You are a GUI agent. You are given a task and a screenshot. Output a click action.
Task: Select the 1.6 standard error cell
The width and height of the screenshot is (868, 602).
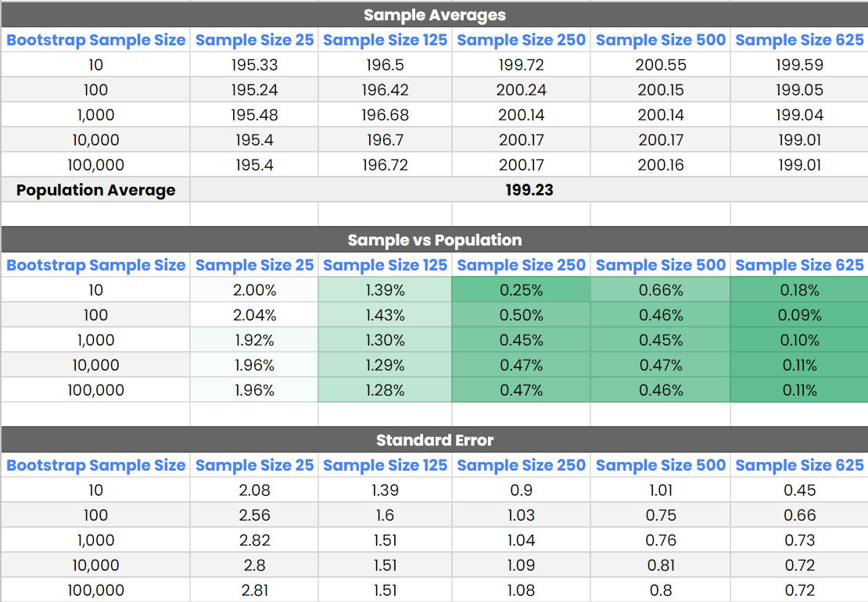click(385, 515)
